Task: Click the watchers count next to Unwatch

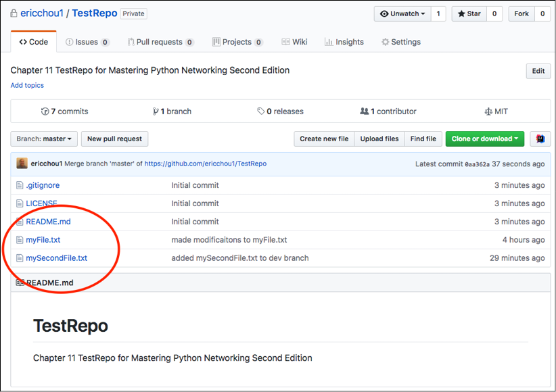Action: point(438,14)
